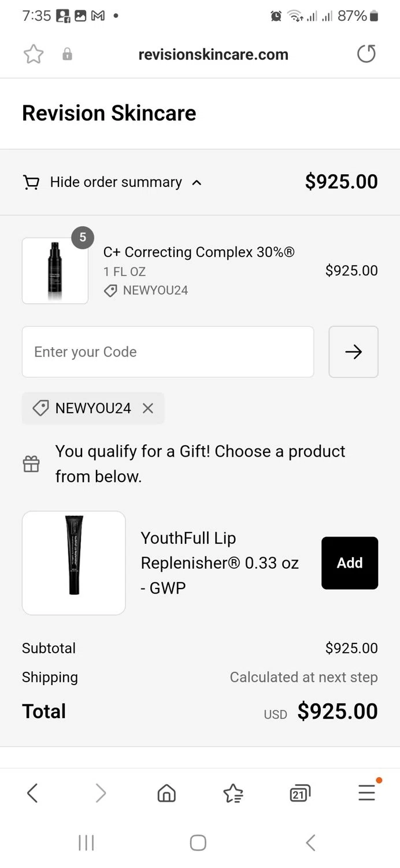Viewport: 400px width, 868px height.
Task: Open the browser home page icon
Action: 166,793
